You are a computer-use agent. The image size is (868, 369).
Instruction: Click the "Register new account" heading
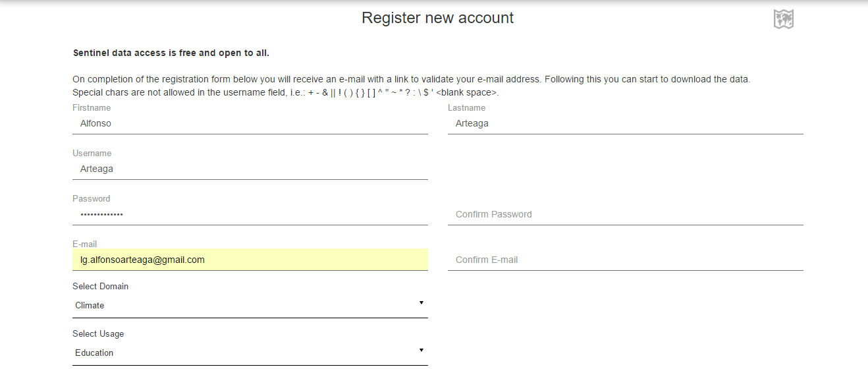coord(437,18)
